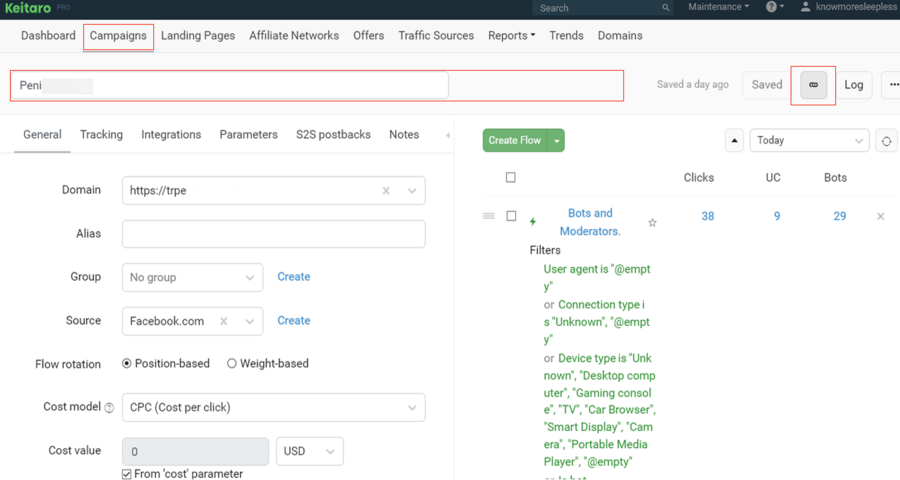The height and width of the screenshot is (480, 900).
Task: Remove the Bots and Moderators flow
Action: [x=880, y=216]
